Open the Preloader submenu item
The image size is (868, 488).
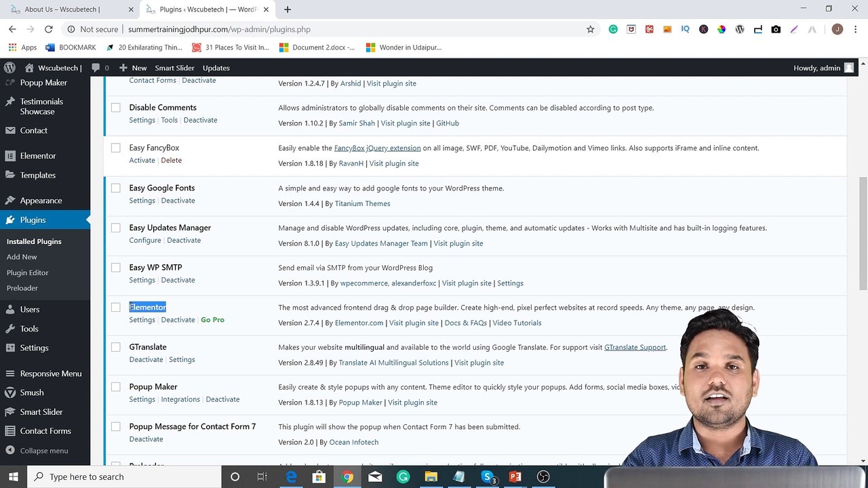click(22, 288)
